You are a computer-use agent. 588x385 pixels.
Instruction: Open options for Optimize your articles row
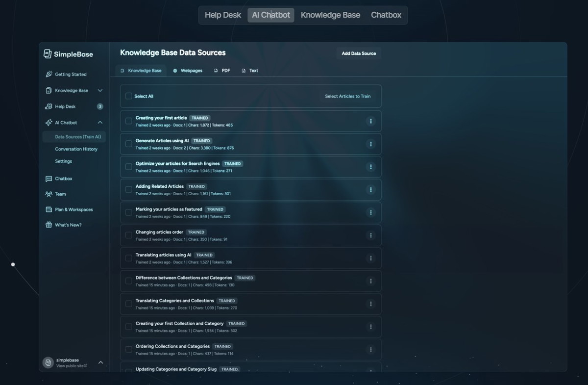click(371, 167)
